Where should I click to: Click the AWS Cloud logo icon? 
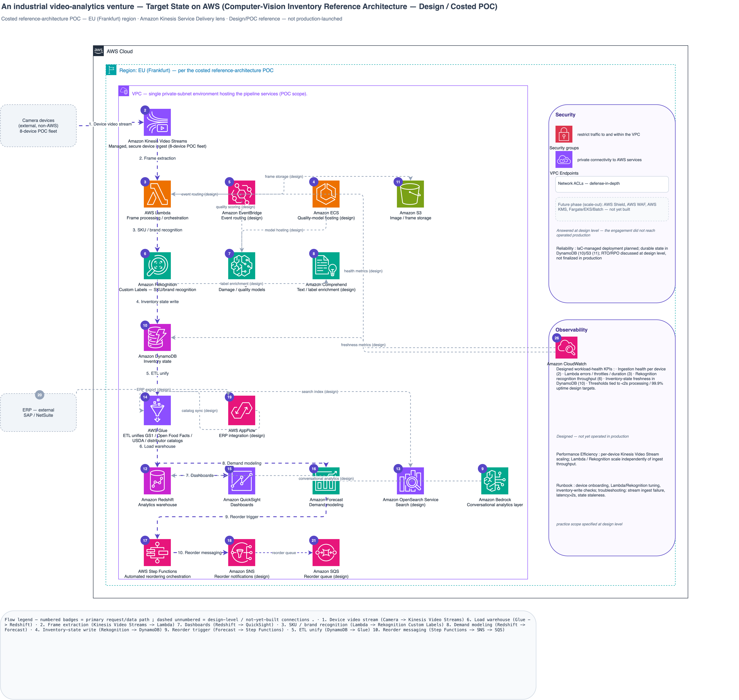98,51
